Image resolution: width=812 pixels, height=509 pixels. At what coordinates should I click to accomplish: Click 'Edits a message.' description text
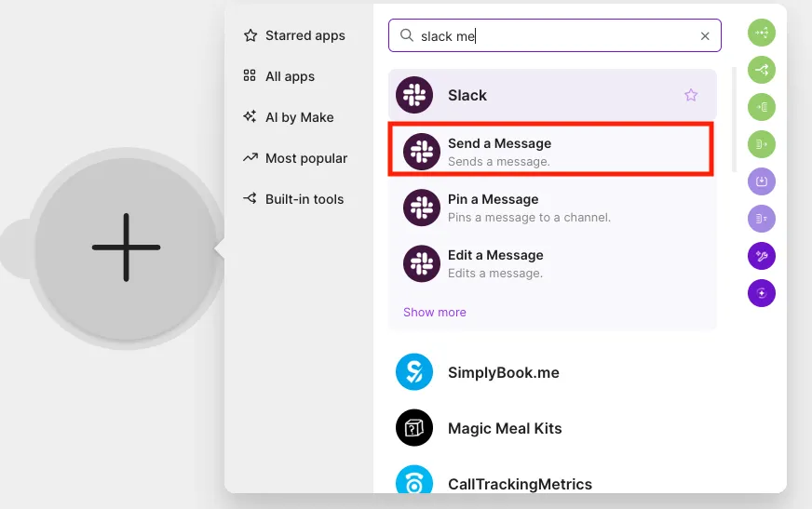click(x=495, y=274)
